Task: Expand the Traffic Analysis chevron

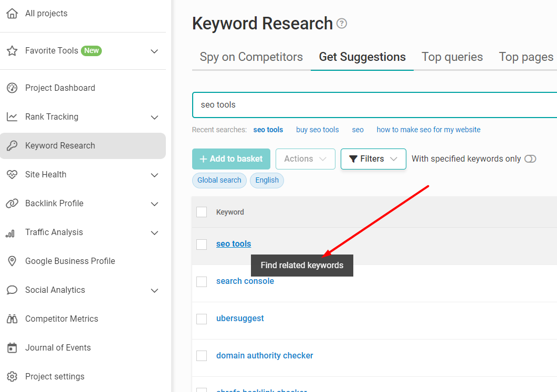Action: point(154,233)
